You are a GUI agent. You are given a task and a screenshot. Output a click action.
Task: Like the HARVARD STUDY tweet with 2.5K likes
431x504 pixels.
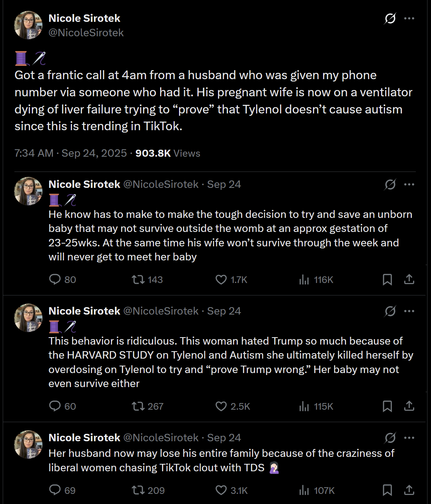(x=221, y=406)
